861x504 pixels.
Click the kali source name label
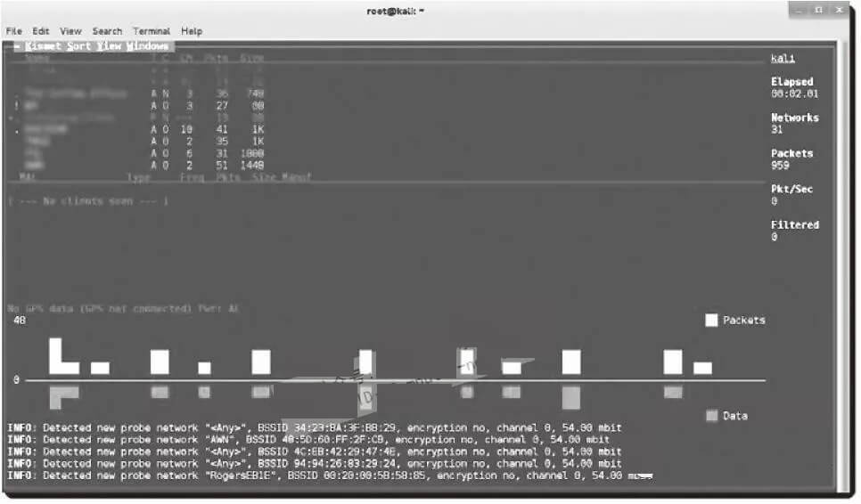[x=783, y=59]
